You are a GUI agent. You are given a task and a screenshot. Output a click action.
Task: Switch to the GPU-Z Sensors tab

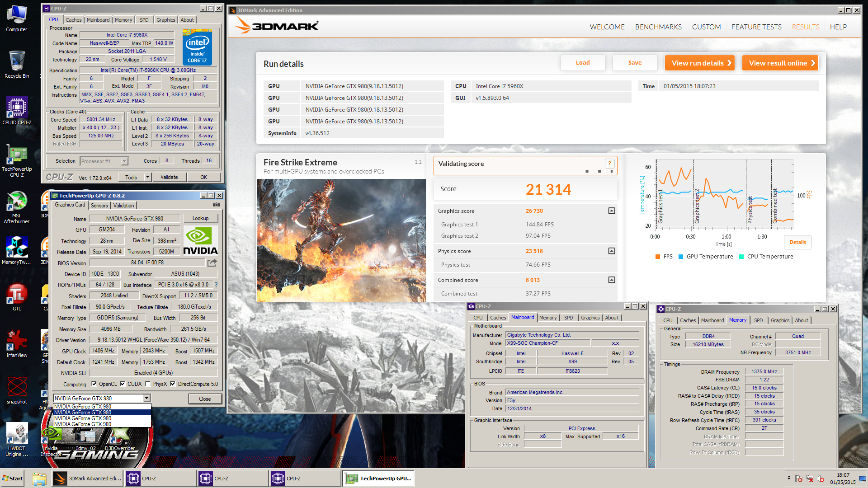(99, 205)
